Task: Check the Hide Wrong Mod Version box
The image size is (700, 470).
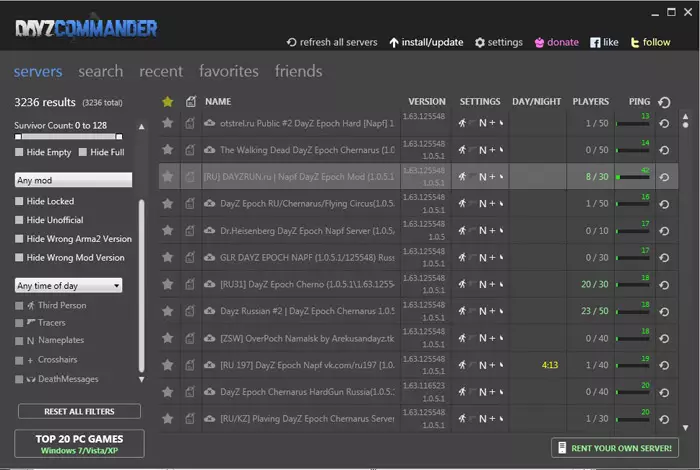Action: tap(19, 258)
